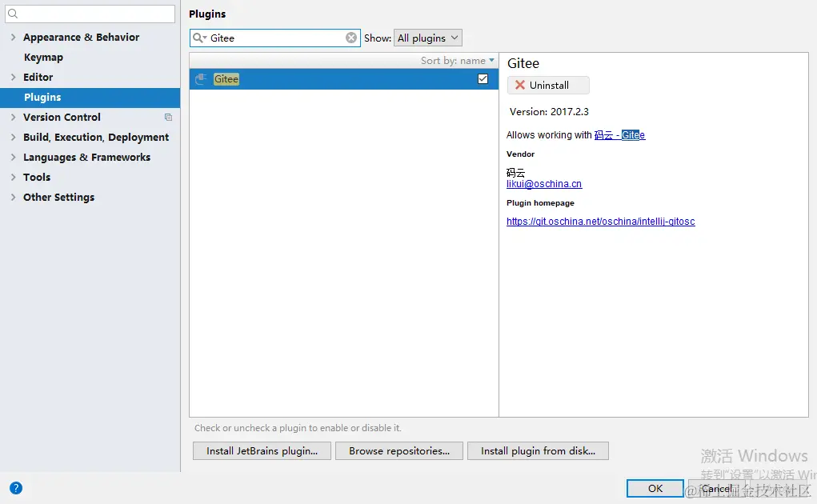Click the Gitee plugin icon in list

[201, 79]
